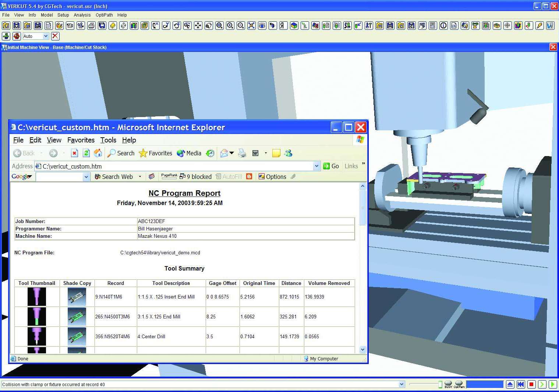Click the Home icon in Internet Explorer
The width and height of the screenshot is (559, 392).
[x=98, y=153]
